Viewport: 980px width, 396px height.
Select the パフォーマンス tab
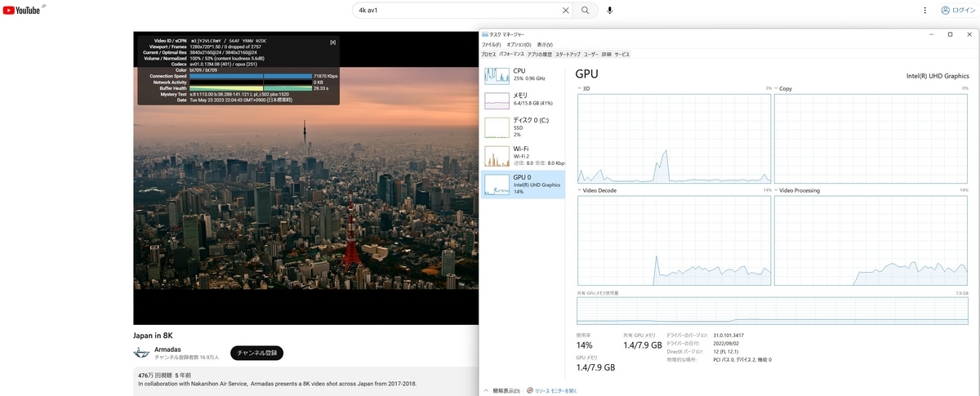pyautogui.click(x=512, y=54)
